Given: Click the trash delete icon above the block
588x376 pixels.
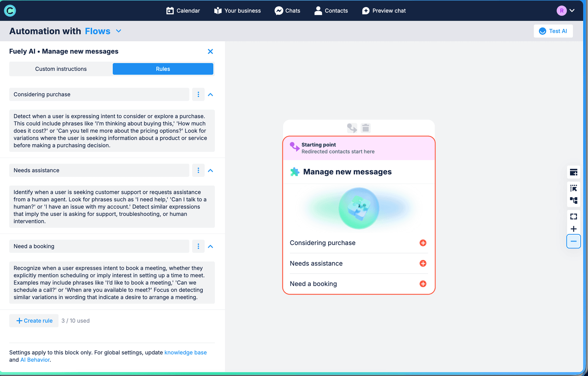Looking at the screenshot, I should click(366, 128).
